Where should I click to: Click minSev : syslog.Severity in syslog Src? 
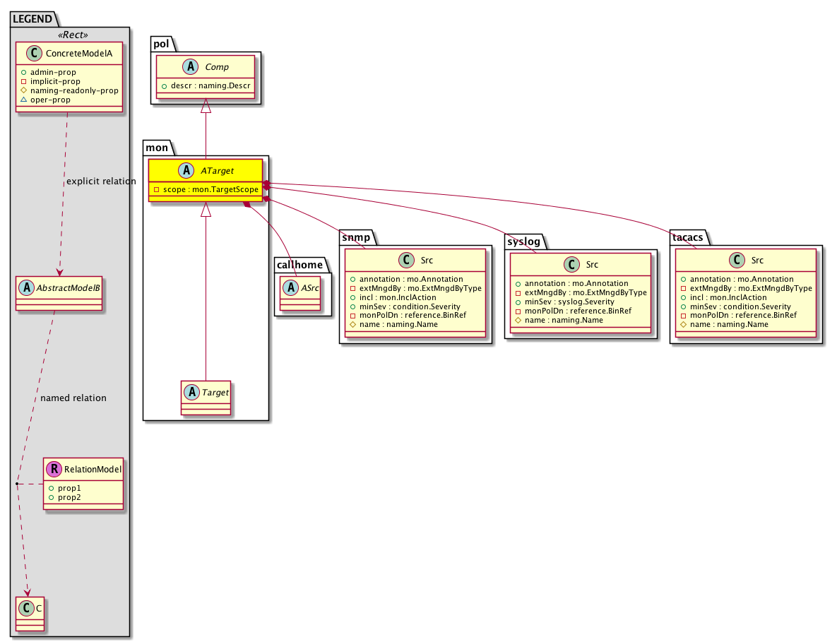tap(570, 302)
